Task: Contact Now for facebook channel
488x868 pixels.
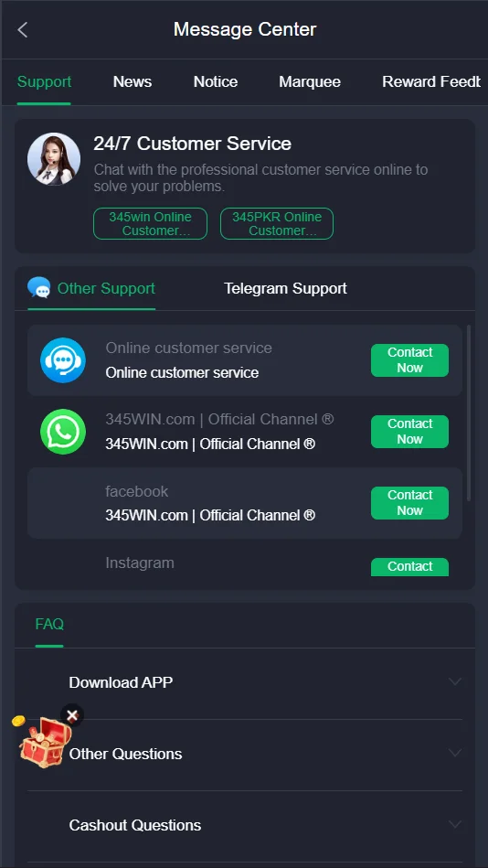Action: [409, 503]
